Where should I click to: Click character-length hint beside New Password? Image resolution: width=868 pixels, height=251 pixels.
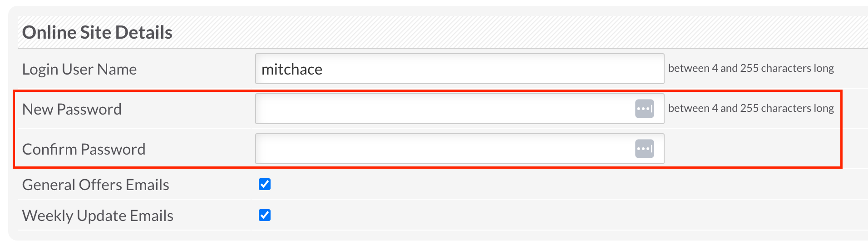click(x=751, y=109)
